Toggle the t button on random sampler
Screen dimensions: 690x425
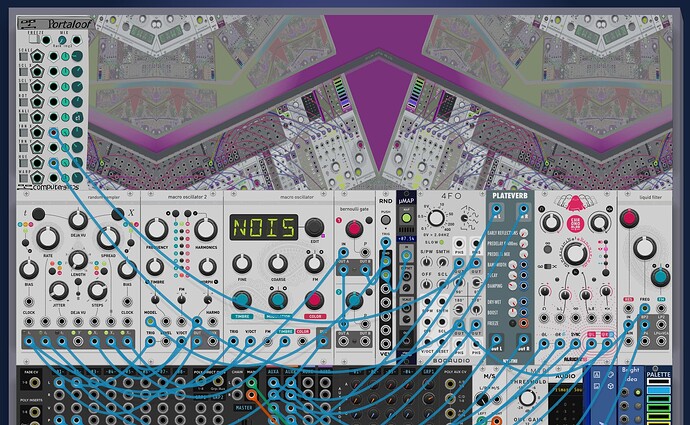(x=38, y=214)
